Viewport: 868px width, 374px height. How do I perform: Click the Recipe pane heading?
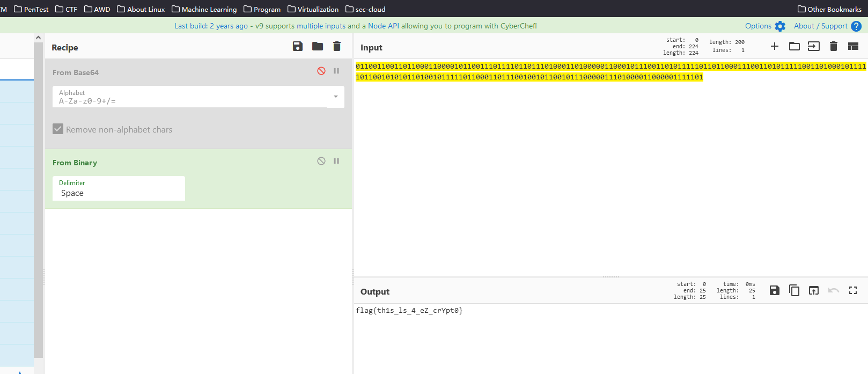point(65,47)
